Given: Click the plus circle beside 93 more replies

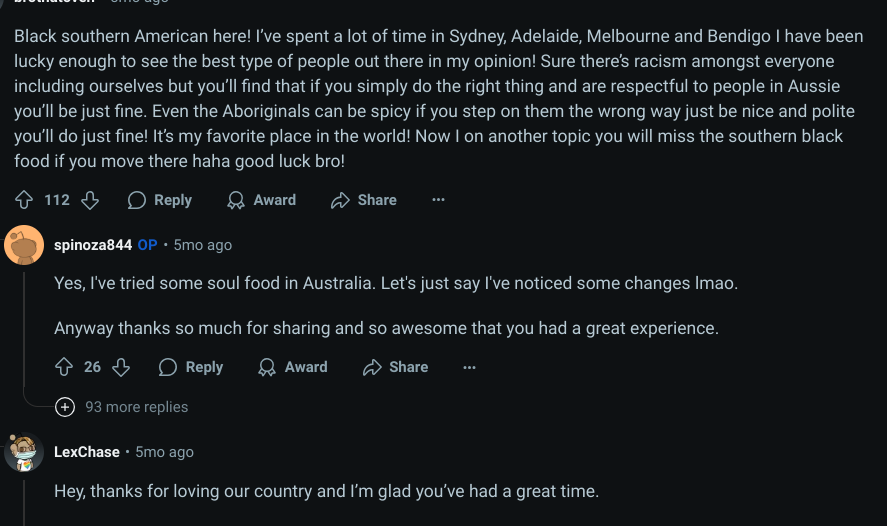Looking at the screenshot, I should click(x=65, y=407).
